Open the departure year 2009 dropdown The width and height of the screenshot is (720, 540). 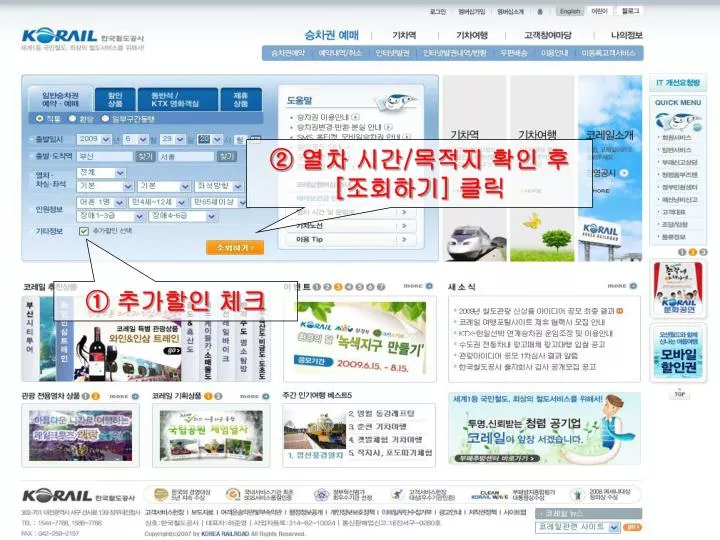pos(94,139)
